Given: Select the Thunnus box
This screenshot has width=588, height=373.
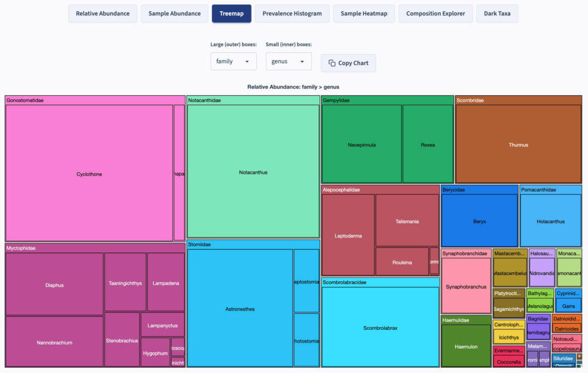Looking at the screenshot, I should click(x=519, y=144).
